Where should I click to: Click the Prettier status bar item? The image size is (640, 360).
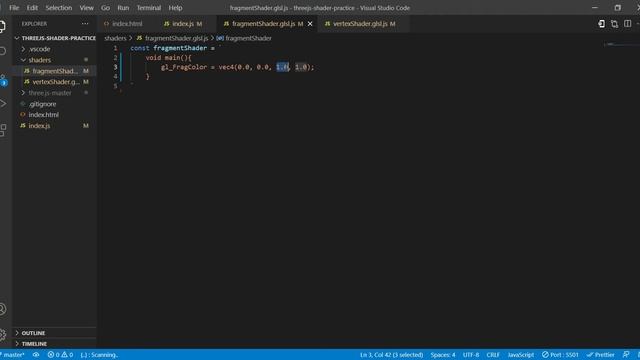pyautogui.click(x=600, y=355)
